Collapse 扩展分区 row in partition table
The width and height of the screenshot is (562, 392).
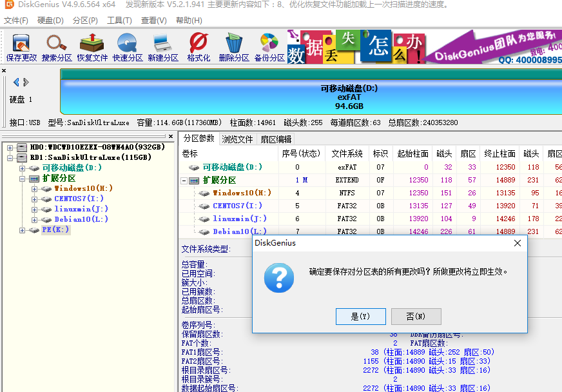point(184,181)
